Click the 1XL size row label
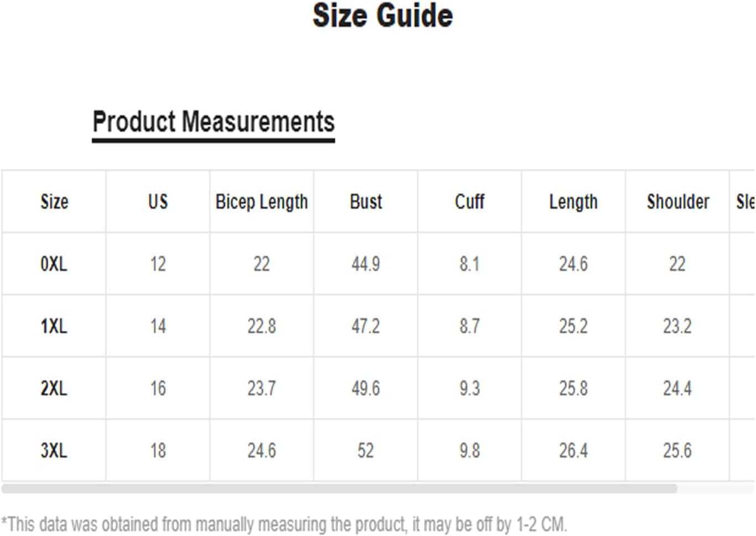The image size is (756, 536). (54, 326)
